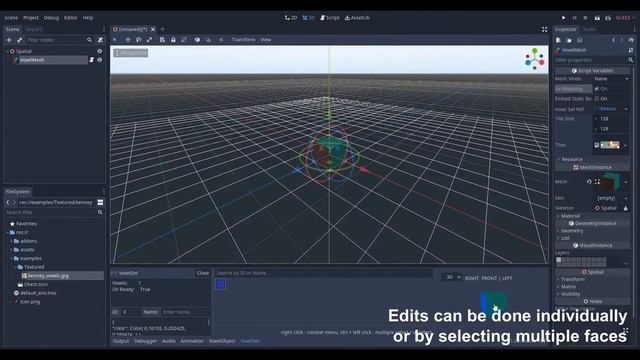The width and height of the screenshot is (640, 360).
Task: Lock the selected object with padlock icon
Action: pyautogui.click(x=173, y=40)
